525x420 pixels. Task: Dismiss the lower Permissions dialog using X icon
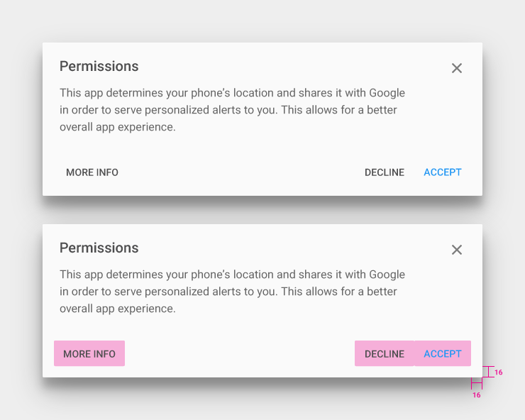tap(457, 250)
